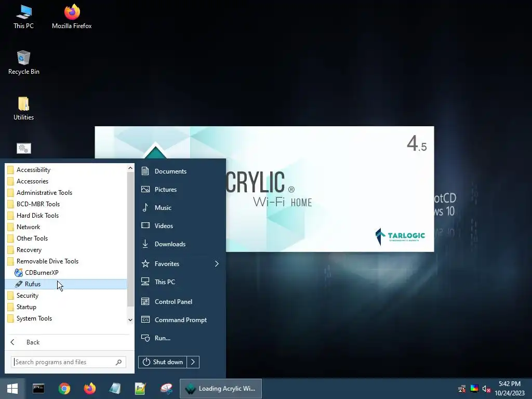This screenshot has width=532, height=399.
Task: Click the colorful display tray icon
Action: pos(474,389)
